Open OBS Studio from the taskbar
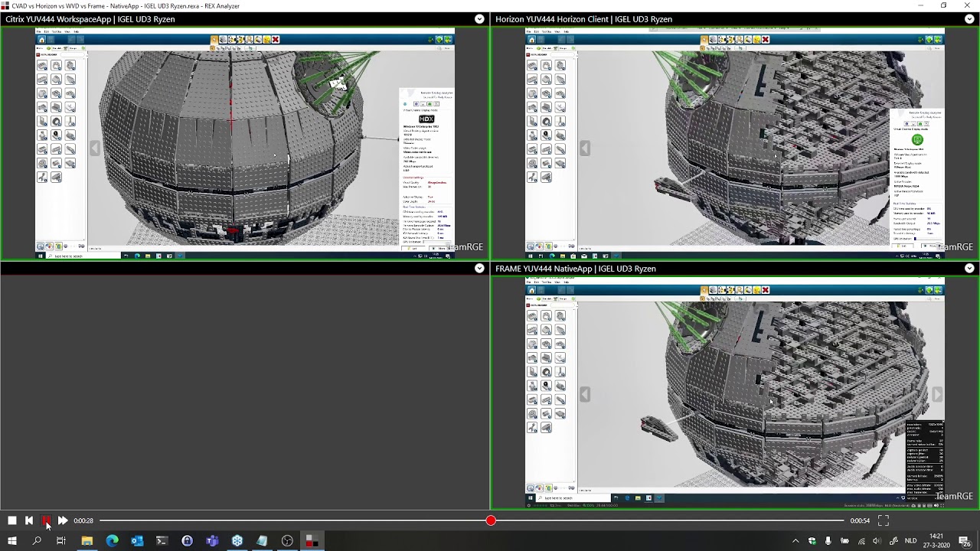 coord(287,541)
